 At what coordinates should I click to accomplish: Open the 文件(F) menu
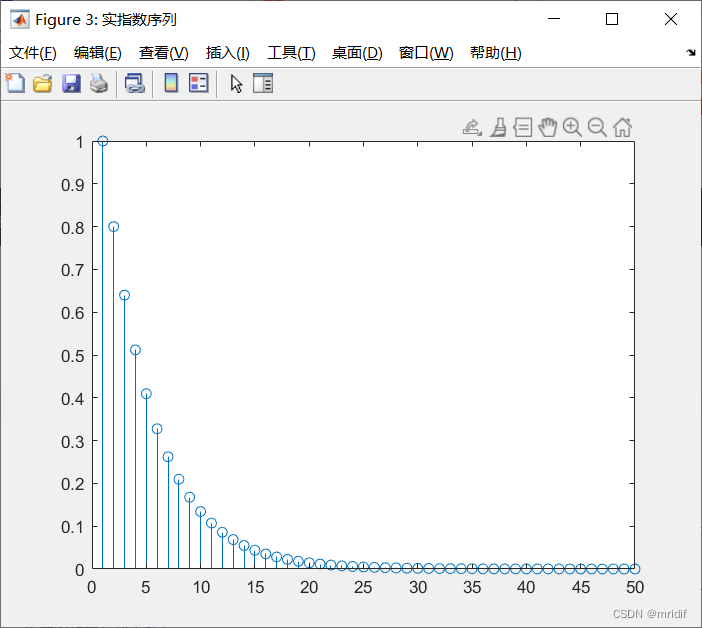pyautogui.click(x=33, y=53)
